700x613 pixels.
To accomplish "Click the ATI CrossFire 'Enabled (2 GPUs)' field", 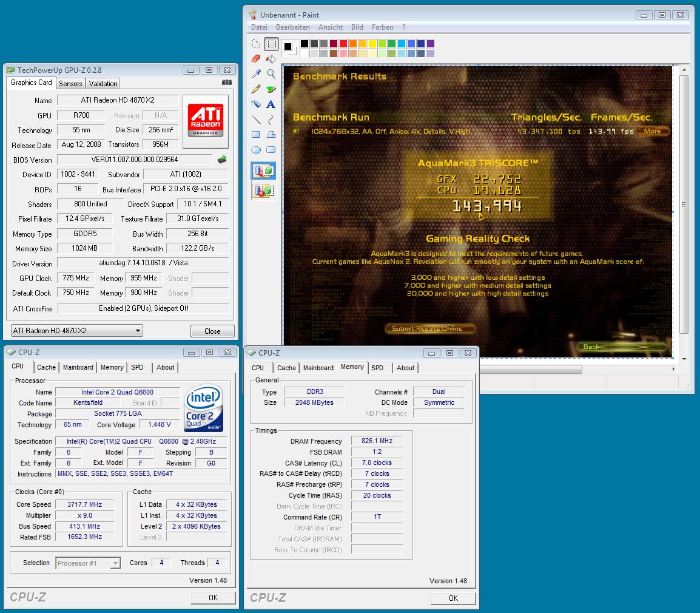I will tap(143, 308).
